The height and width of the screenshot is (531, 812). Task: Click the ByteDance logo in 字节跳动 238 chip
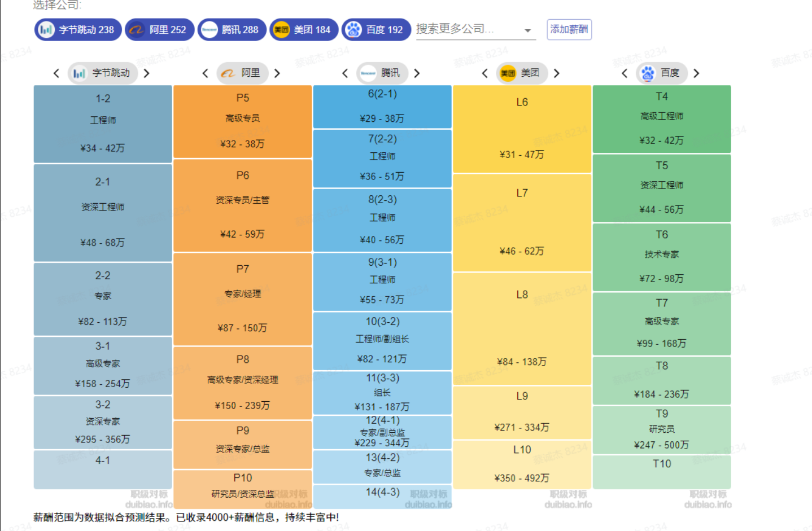point(46,30)
